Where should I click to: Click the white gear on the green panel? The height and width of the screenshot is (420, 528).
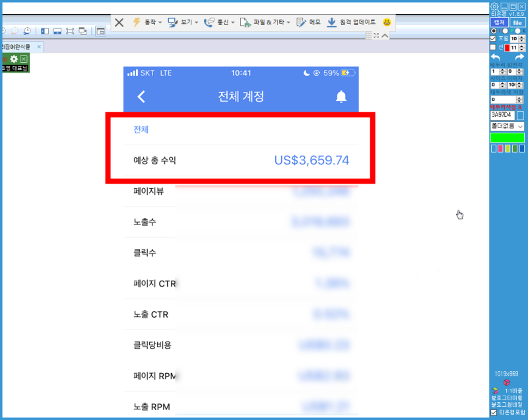14,59
